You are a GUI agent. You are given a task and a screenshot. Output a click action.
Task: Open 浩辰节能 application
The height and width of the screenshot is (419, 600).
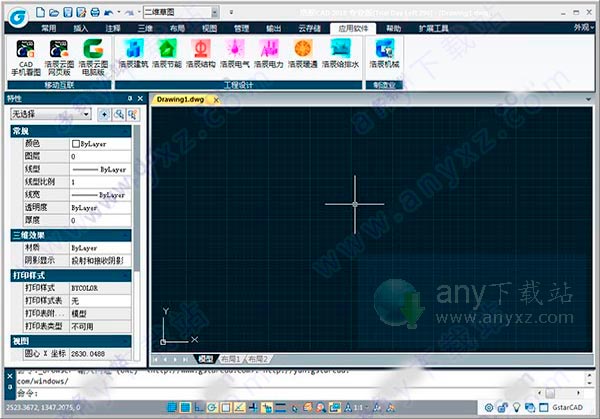[x=167, y=54]
